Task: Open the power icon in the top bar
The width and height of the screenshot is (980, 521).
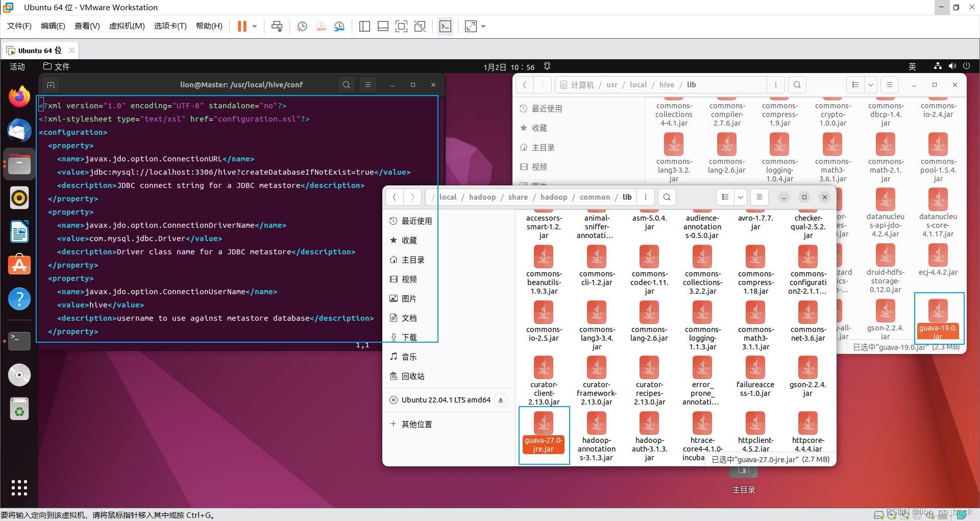Action: [x=966, y=66]
